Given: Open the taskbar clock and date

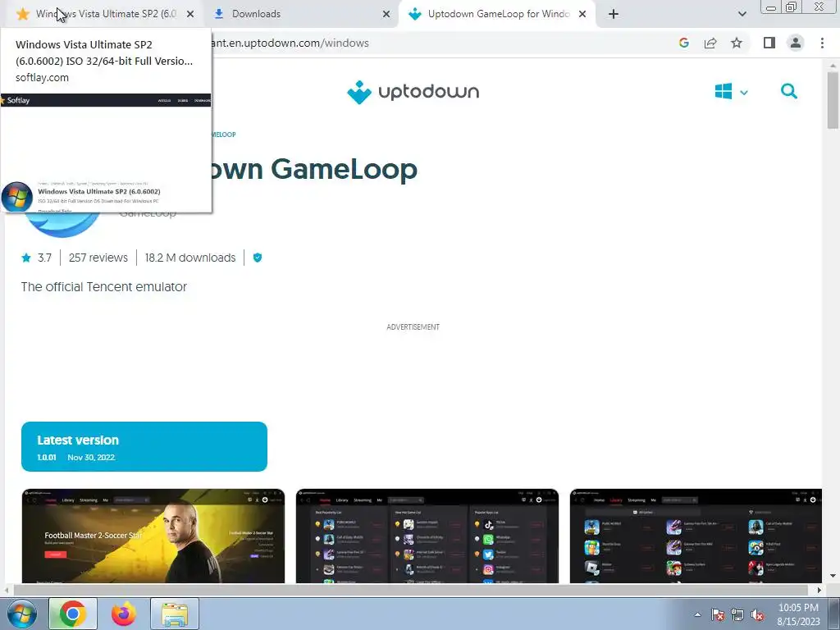Looking at the screenshot, I should pos(799,614).
